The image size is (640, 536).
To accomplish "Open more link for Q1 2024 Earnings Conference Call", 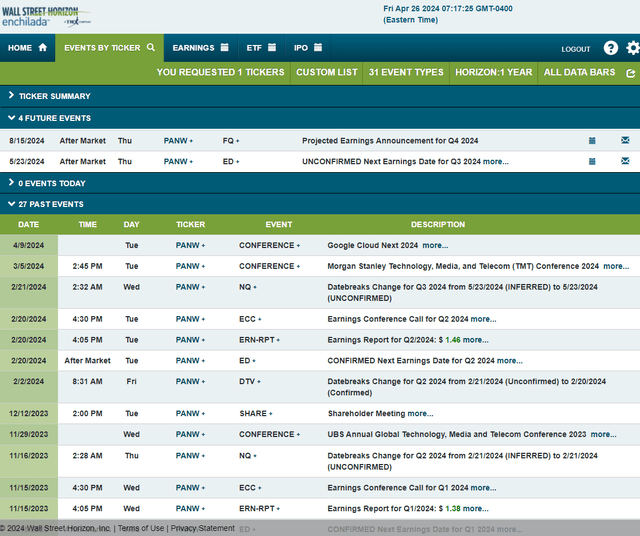I will tap(483, 488).
